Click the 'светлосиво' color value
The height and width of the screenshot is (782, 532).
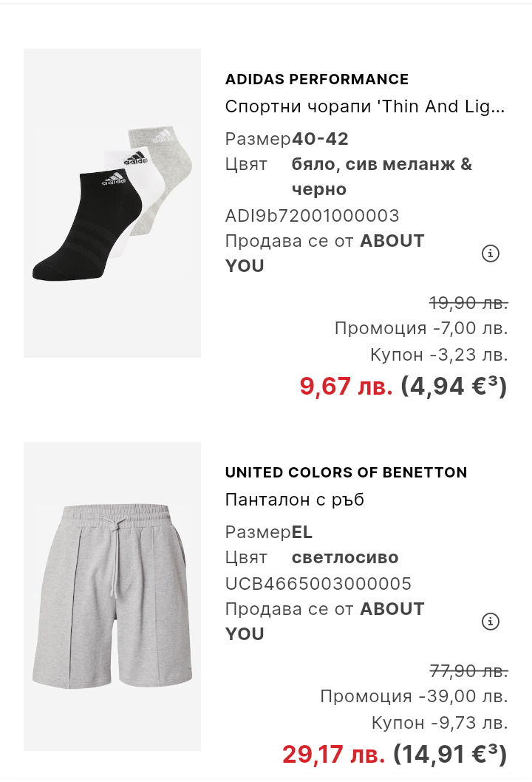[x=345, y=557]
